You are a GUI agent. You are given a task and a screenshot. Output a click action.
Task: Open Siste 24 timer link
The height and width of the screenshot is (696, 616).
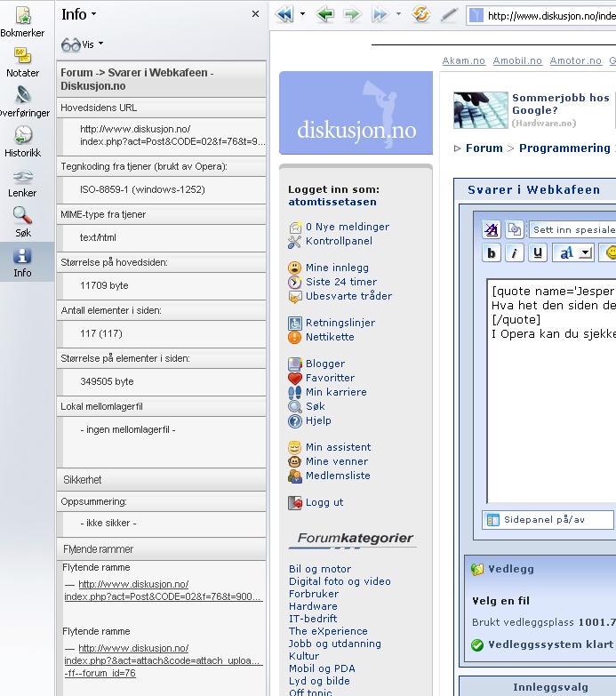click(x=340, y=282)
